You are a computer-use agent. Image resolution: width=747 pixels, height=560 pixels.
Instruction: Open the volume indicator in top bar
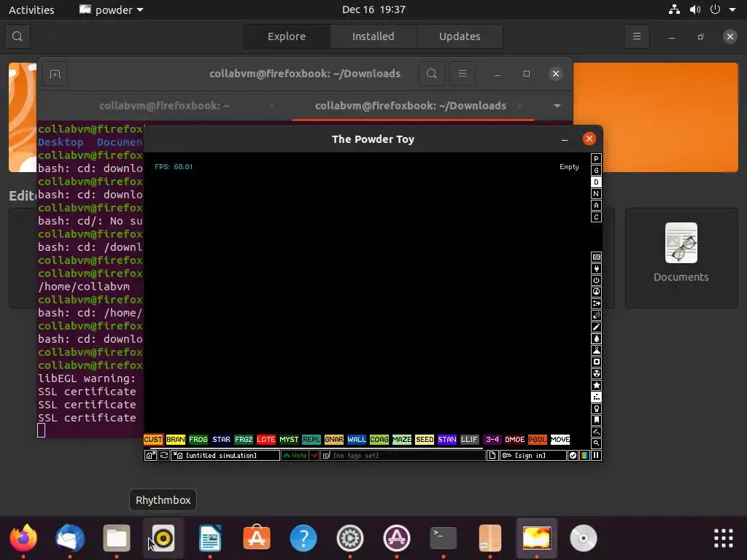pos(694,9)
